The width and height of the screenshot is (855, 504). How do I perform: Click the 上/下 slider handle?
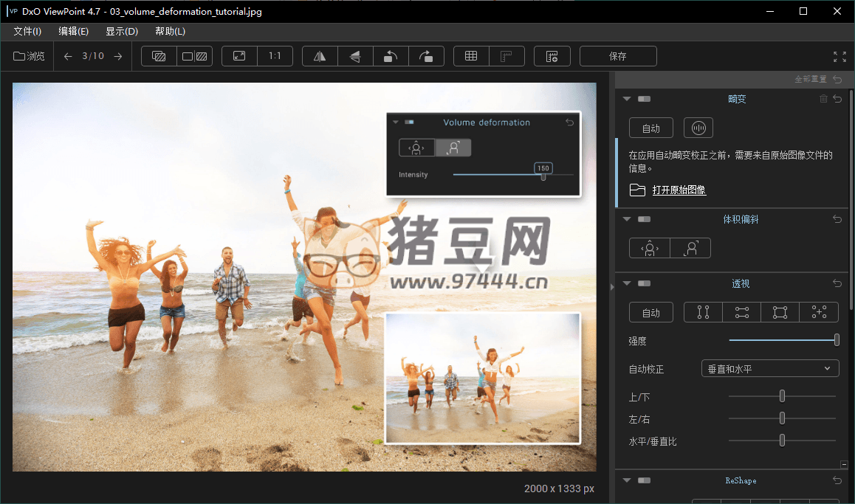[x=782, y=396]
